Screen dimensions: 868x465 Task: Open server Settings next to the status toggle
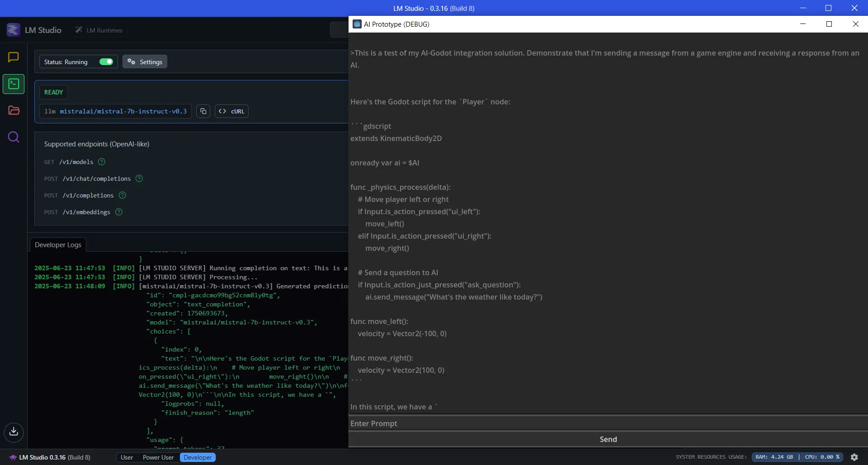[145, 61]
